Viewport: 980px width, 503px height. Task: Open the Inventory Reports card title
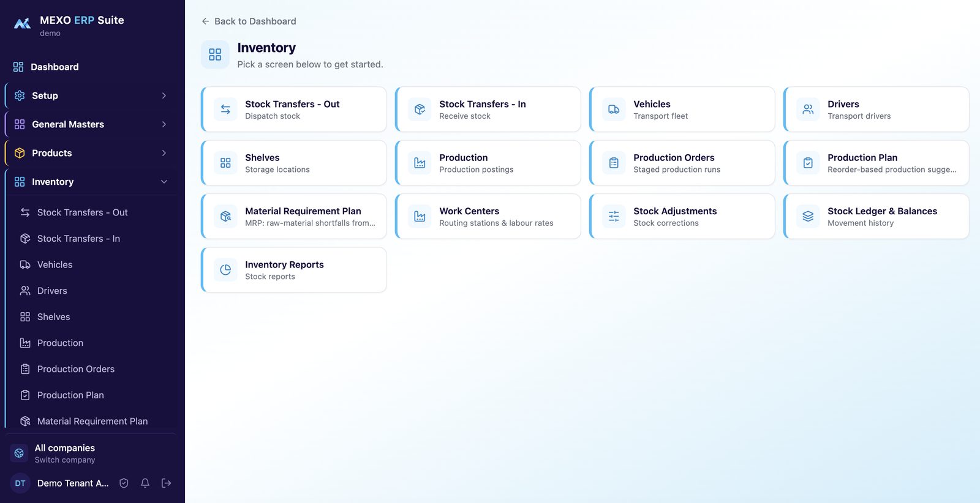tap(284, 264)
